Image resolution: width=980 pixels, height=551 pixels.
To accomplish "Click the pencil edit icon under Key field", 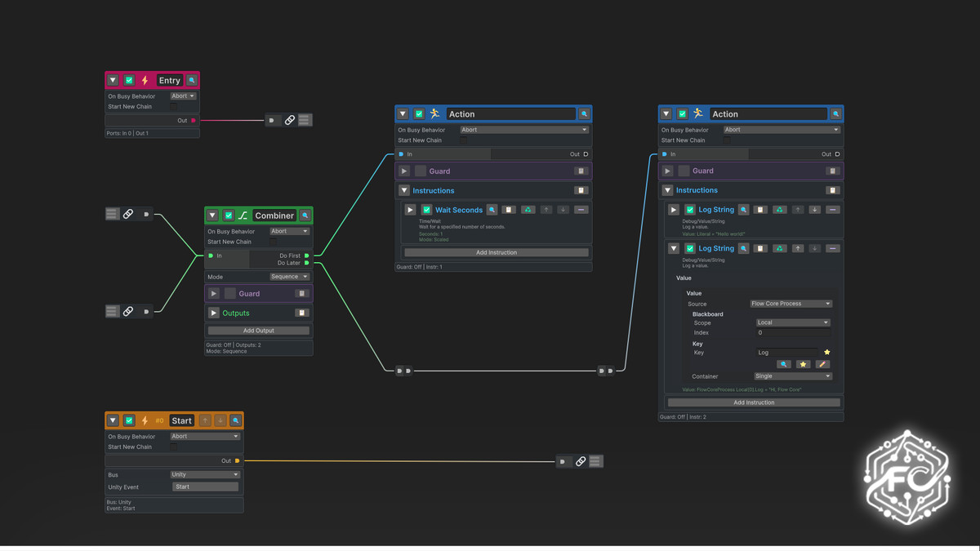I will coord(822,364).
